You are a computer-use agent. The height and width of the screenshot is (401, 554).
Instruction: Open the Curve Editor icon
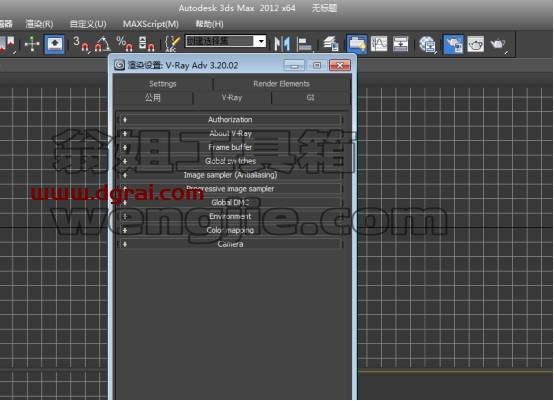click(x=379, y=44)
